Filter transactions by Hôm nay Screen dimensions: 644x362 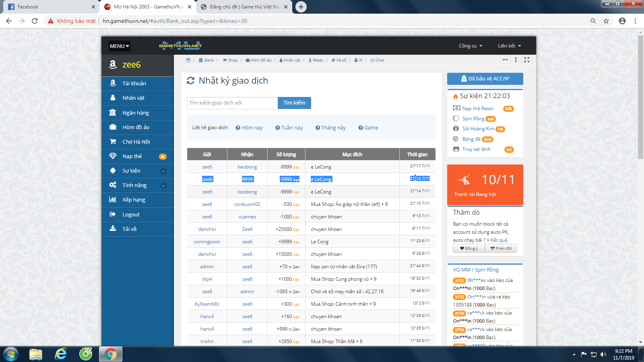coord(249,128)
